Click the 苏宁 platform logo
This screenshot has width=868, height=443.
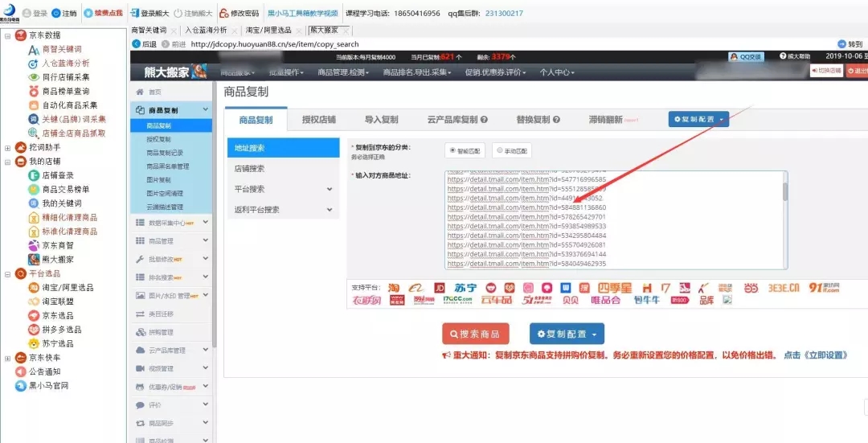465,287
